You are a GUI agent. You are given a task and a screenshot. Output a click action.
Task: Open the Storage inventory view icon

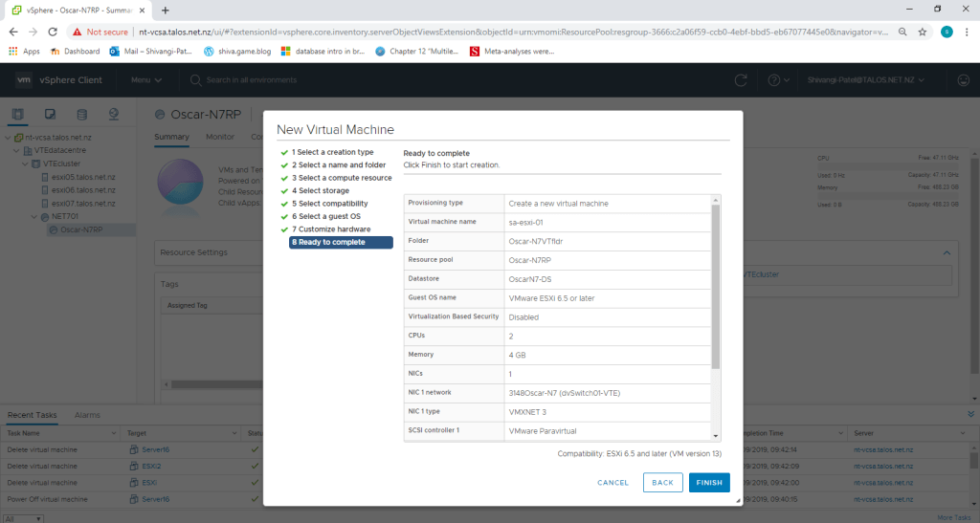[81, 115]
